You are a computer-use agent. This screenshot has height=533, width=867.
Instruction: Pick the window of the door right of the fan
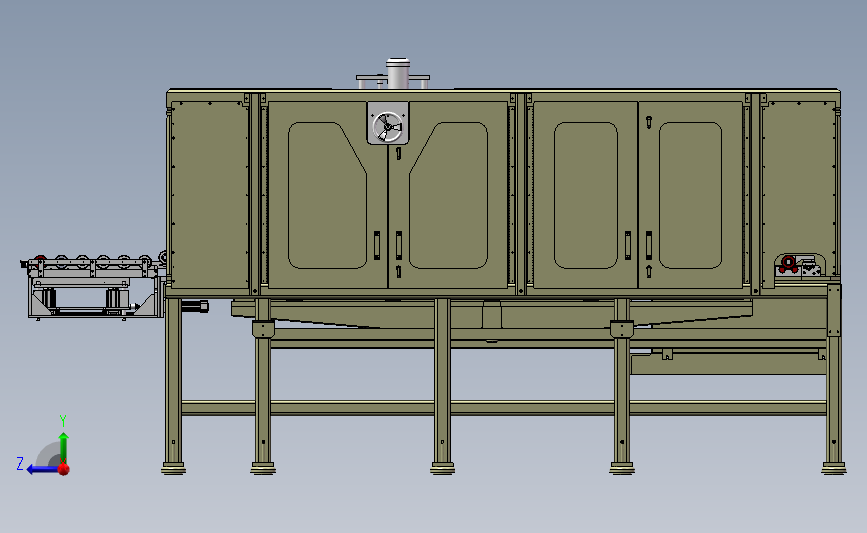click(448, 195)
